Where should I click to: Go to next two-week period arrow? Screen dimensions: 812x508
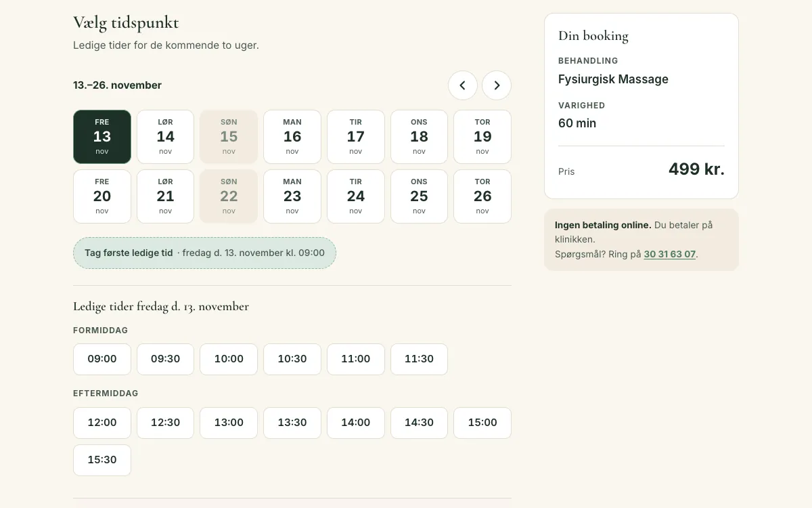pos(497,85)
